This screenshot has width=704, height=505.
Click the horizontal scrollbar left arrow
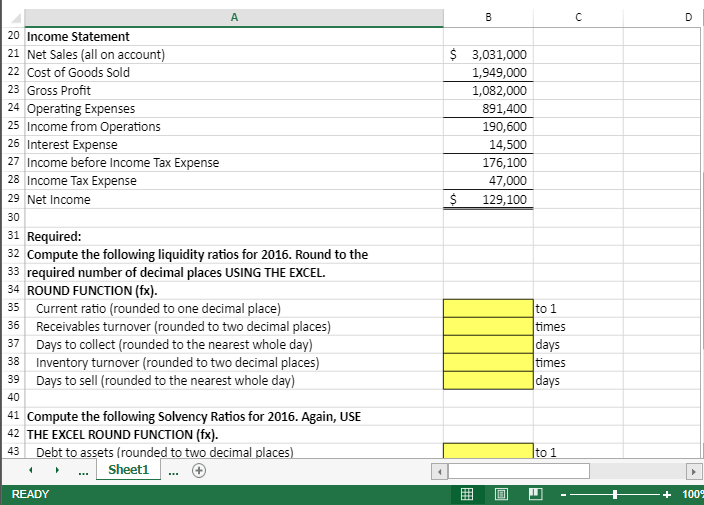(x=440, y=471)
